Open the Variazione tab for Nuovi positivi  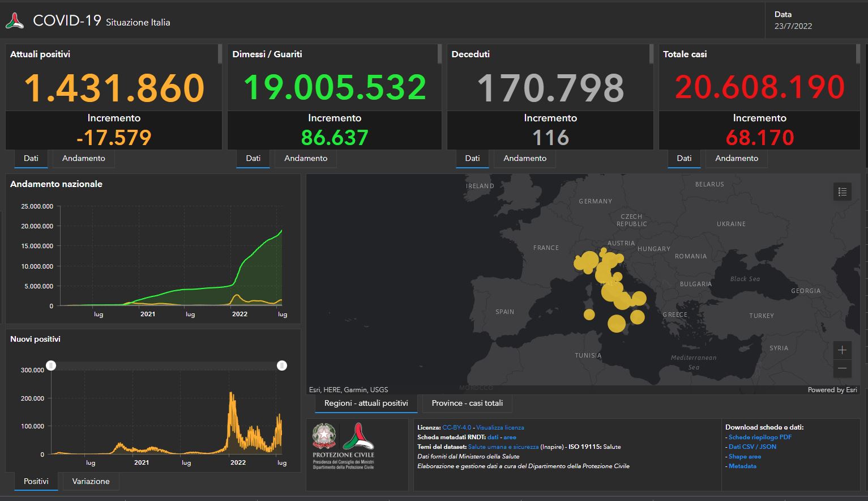coord(91,482)
